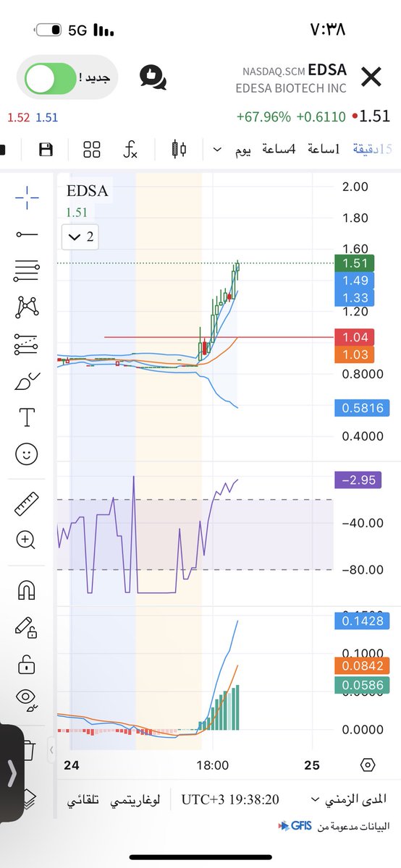The width and height of the screenshot is (401, 868).
Task: Open the indicators fx menu
Action: pyautogui.click(x=130, y=150)
